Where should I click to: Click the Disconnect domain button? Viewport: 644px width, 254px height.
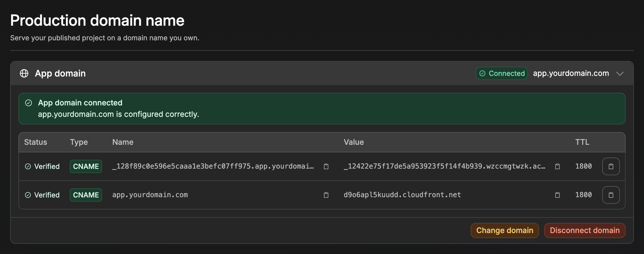pyautogui.click(x=585, y=231)
